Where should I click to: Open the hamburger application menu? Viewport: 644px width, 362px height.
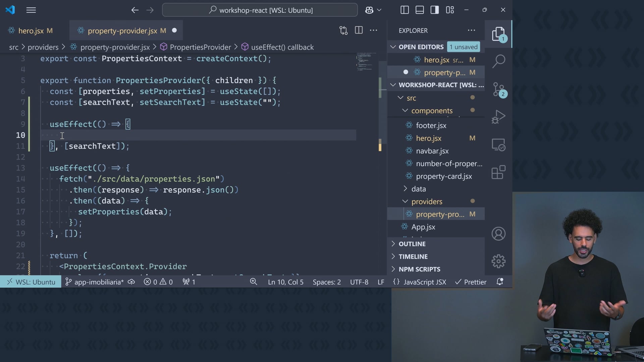[31, 10]
